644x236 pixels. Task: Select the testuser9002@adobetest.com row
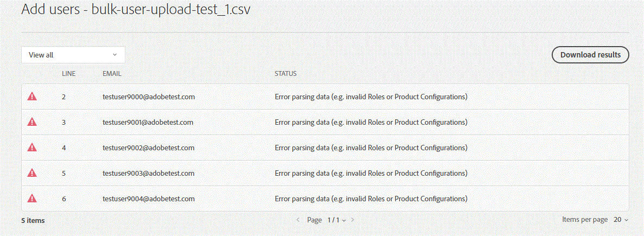[325, 148]
